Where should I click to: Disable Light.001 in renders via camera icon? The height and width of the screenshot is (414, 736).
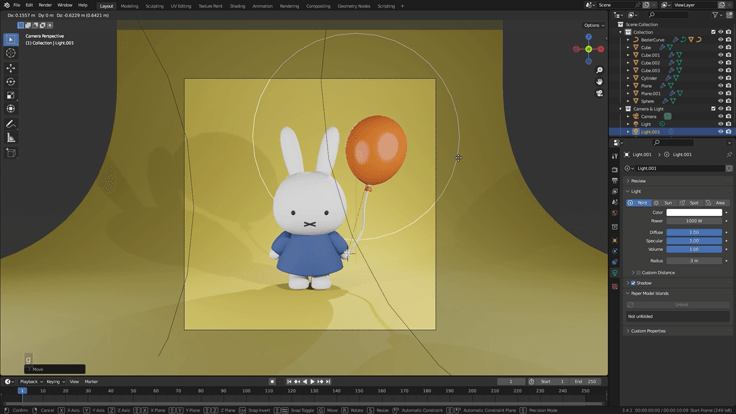(x=728, y=132)
